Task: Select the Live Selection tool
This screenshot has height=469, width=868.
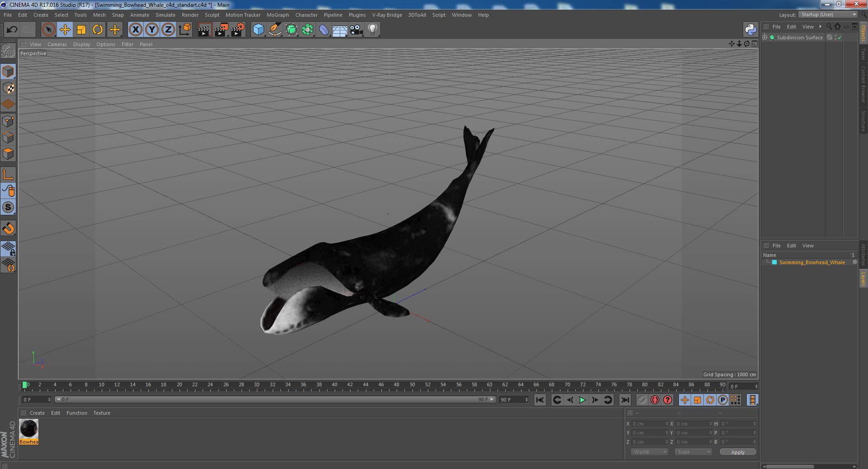Action: pos(48,30)
